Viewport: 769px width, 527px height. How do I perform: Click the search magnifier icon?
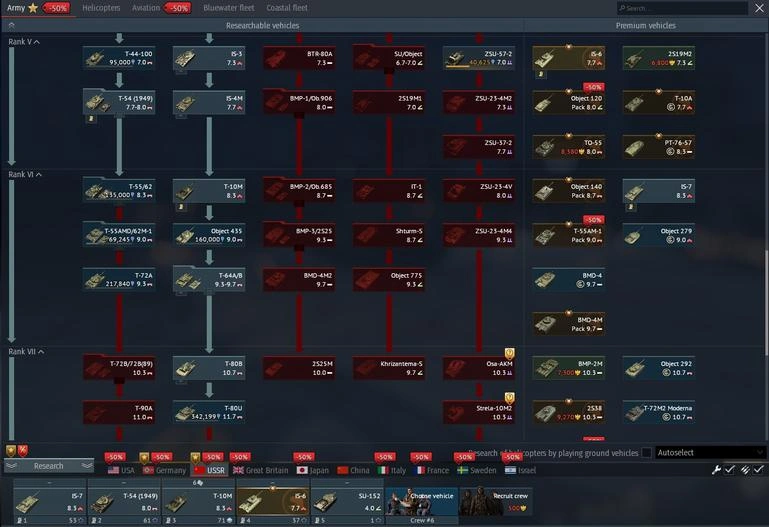pyautogui.click(x=622, y=8)
